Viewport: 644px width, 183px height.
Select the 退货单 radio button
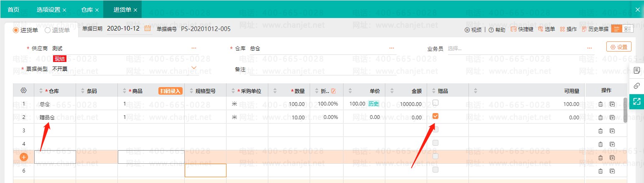pyautogui.click(x=48, y=30)
